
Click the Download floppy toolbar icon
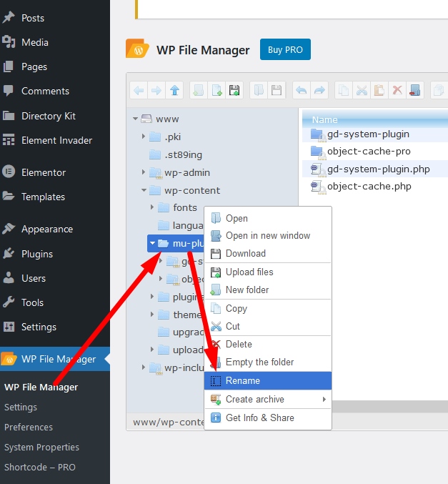tap(277, 91)
